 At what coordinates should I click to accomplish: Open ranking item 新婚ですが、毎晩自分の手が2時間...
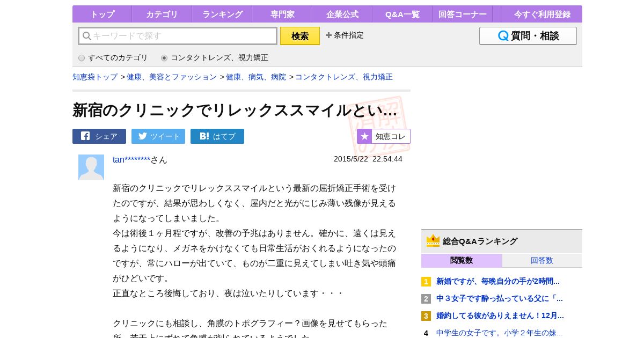[498, 281]
